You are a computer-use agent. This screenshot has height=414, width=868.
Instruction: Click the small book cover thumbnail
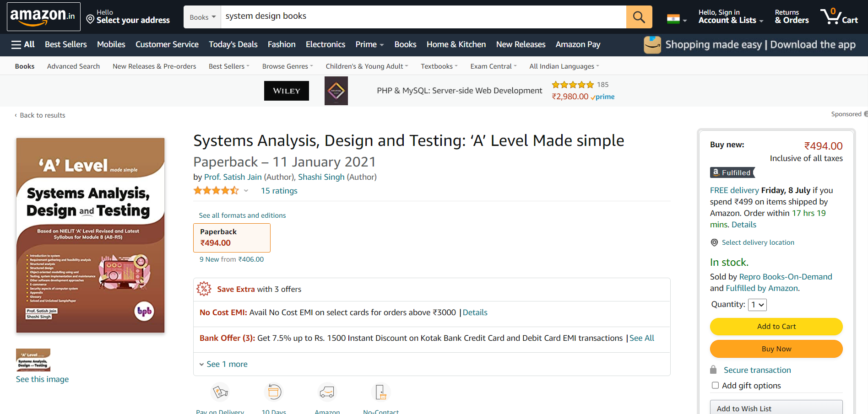[33, 360]
